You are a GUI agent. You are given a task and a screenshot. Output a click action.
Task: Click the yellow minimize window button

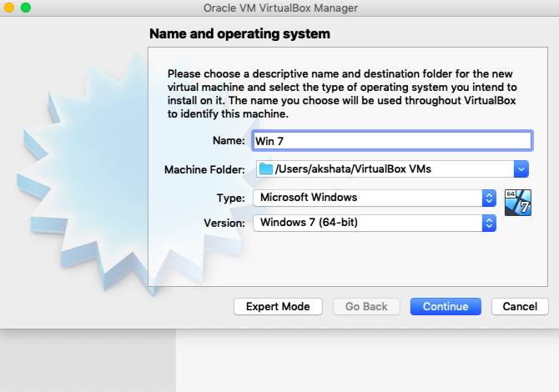10,8
